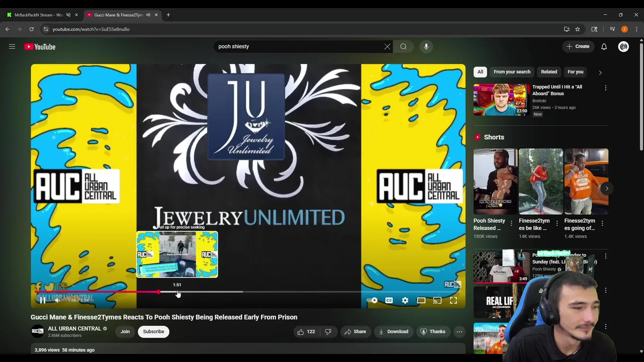The height and width of the screenshot is (362, 644).
Task: Close the MrBackPackN Stream tab
Action: 76,15
